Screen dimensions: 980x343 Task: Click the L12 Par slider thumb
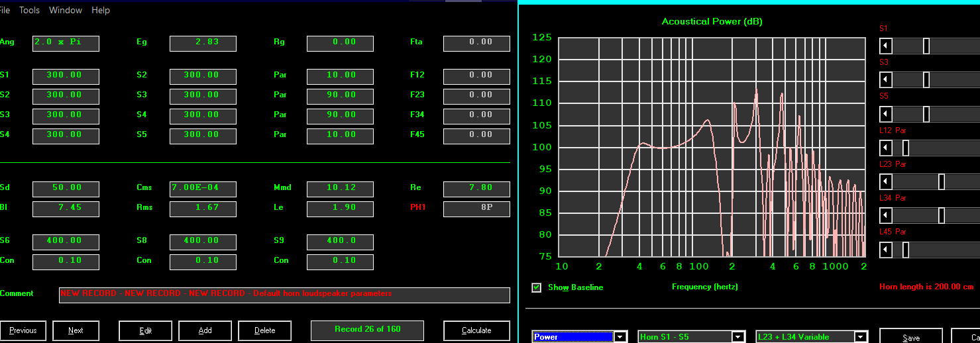905,148
